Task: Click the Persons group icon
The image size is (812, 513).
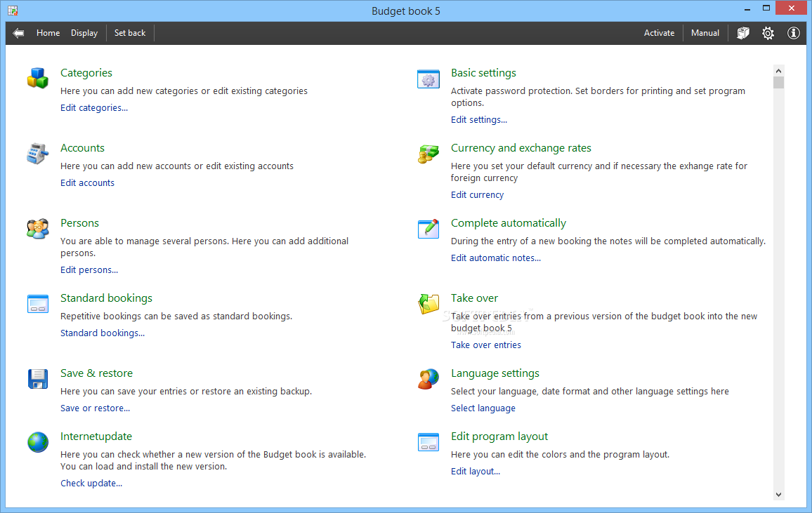Action: (x=38, y=229)
